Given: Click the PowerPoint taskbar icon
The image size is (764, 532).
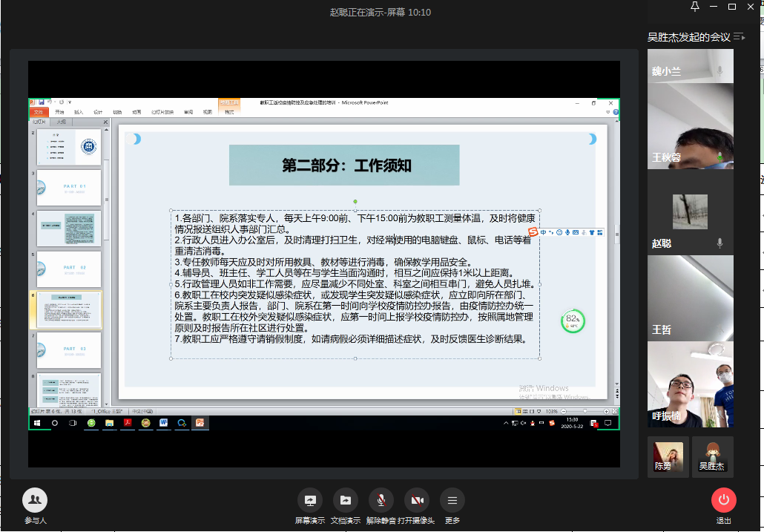Looking at the screenshot, I should (199, 423).
